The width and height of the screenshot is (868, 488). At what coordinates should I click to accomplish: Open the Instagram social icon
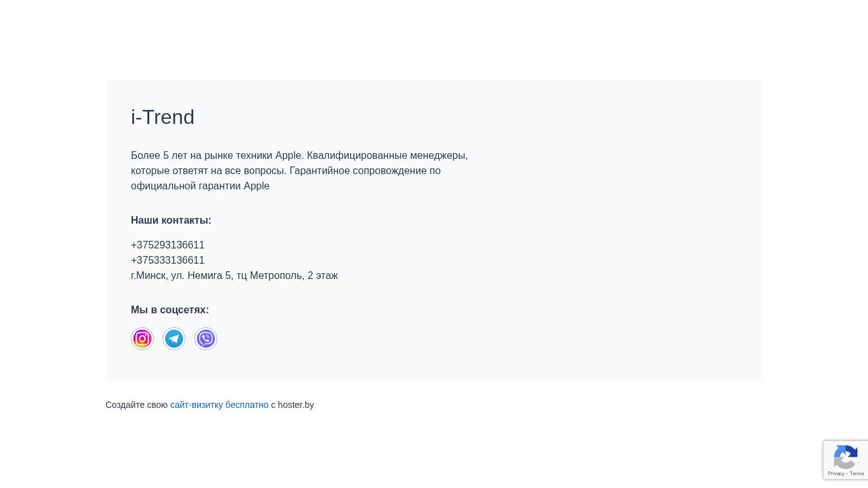142,339
